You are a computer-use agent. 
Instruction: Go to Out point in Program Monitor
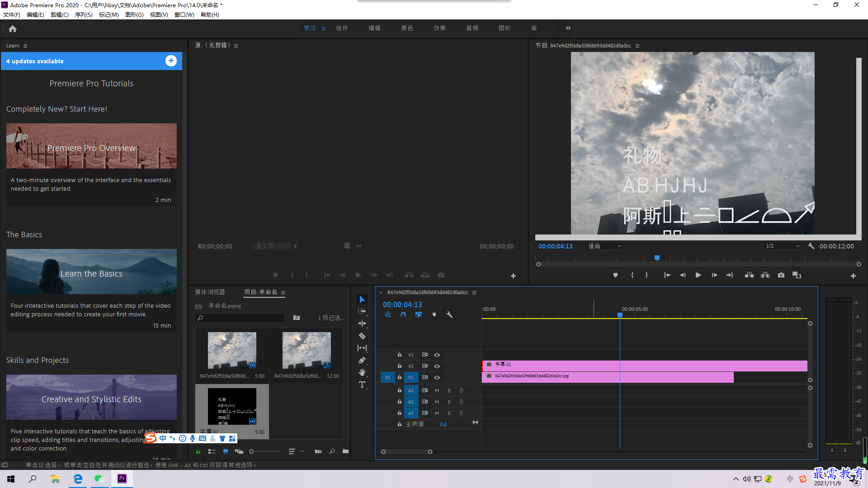(x=730, y=275)
